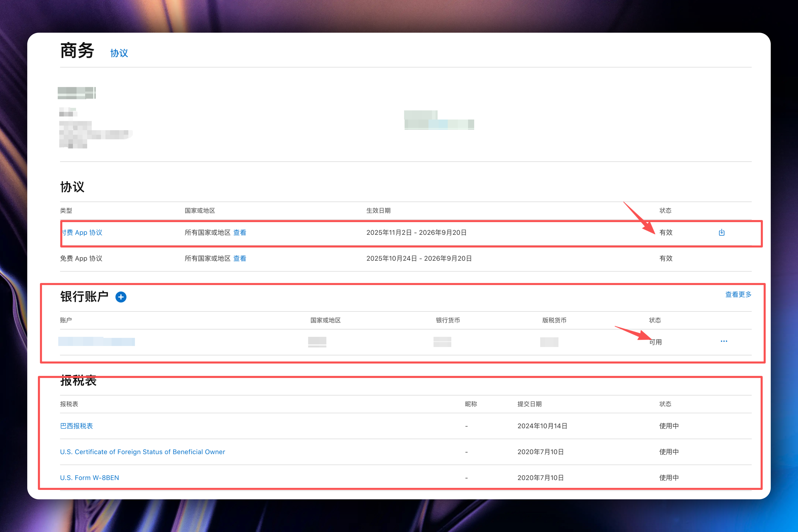Screen dimensions: 798x532
Task: Click the 提交日期 column header
Action: coord(529,404)
